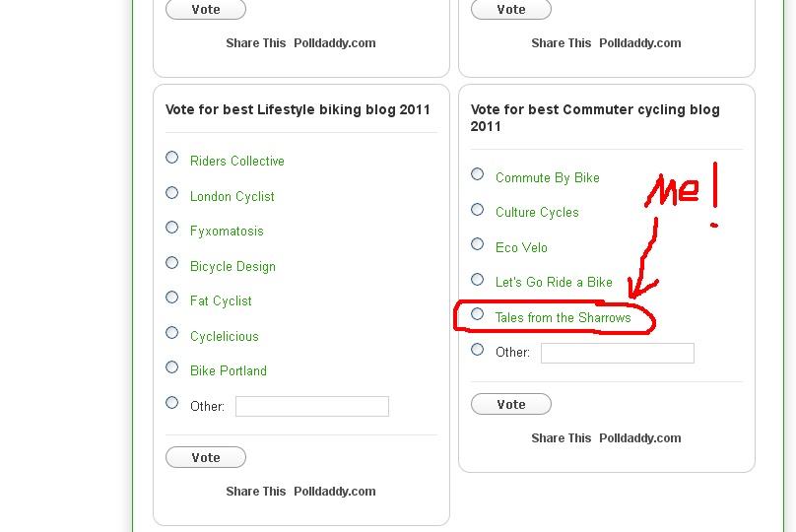796x532 pixels.
Task: Click Share This under Lifestyle biking poll
Action: pos(256,491)
